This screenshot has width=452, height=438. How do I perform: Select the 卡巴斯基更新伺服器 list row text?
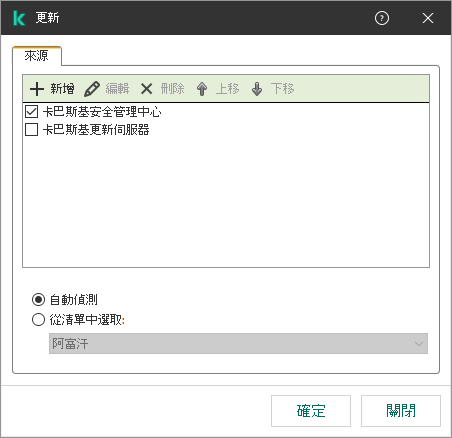coord(96,130)
